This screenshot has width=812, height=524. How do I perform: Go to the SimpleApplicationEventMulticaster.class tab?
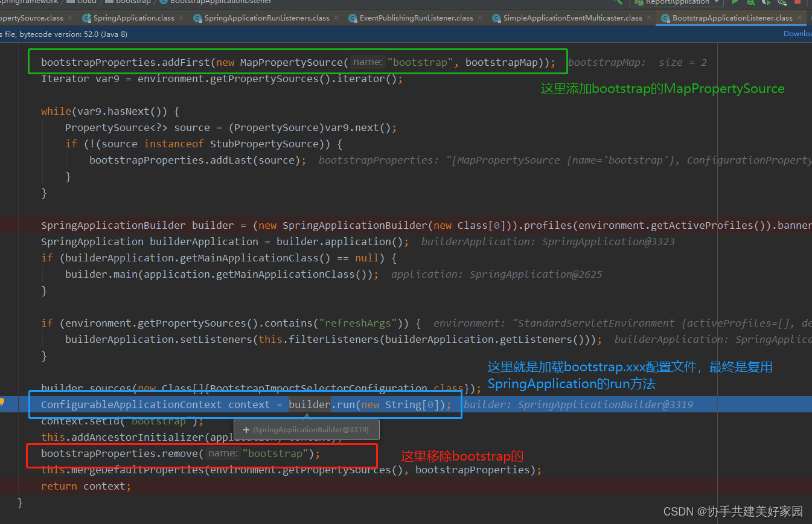(572, 18)
